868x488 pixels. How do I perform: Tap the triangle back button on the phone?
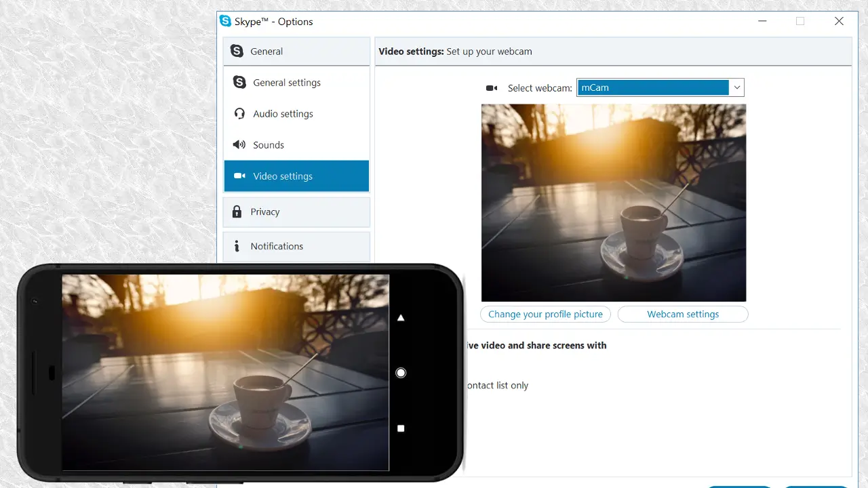[x=401, y=317]
